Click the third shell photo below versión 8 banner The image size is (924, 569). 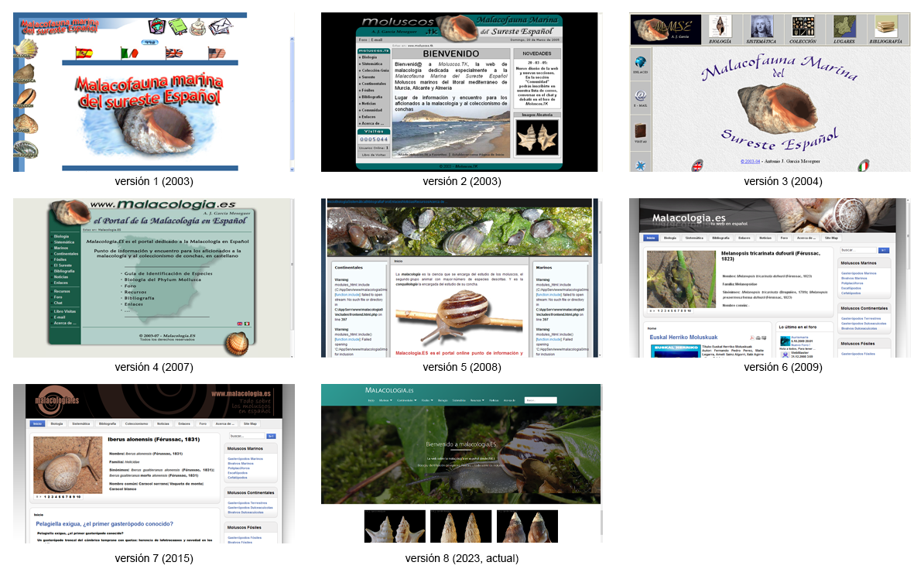point(528,526)
